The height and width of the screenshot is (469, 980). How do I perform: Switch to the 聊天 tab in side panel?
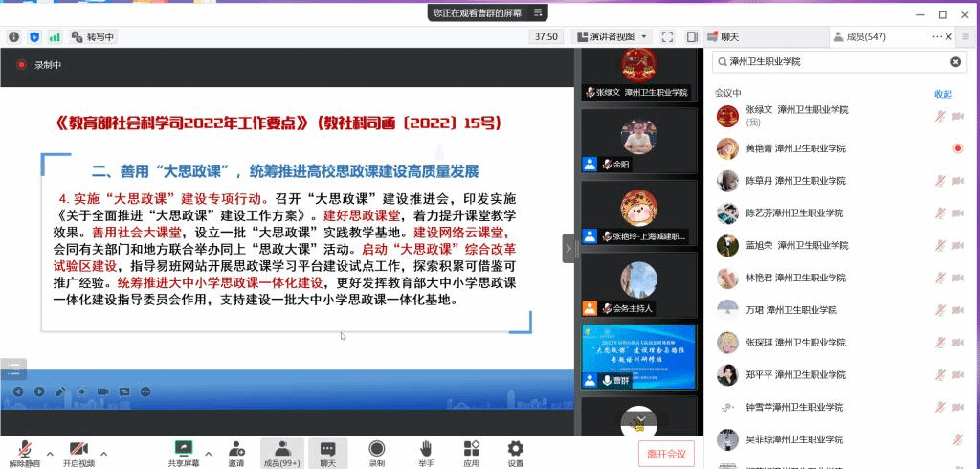(x=724, y=36)
